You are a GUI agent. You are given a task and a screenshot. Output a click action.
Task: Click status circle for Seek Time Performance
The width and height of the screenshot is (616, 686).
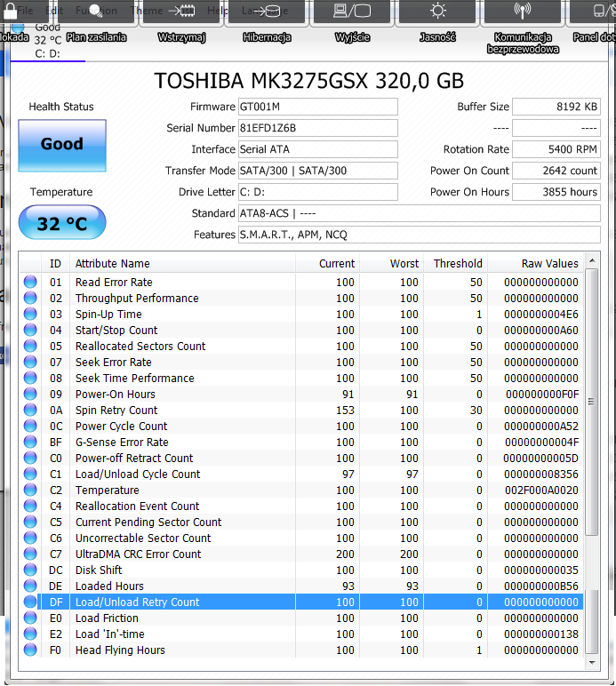click(x=30, y=378)
